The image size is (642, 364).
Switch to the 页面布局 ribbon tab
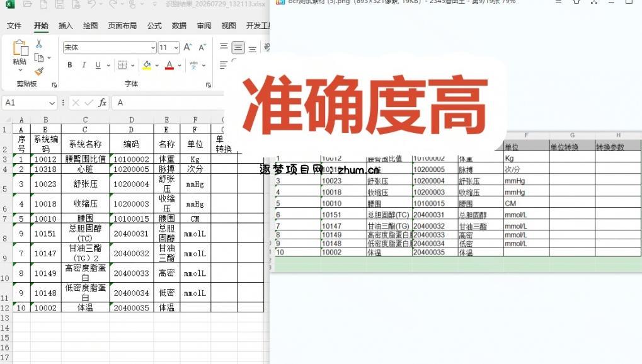[x=122, y=26]
